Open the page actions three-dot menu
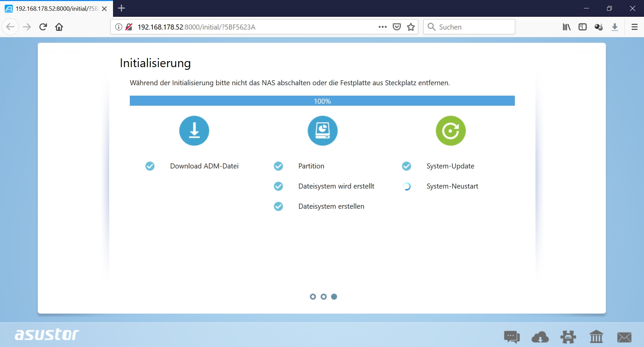This screenshot has width=644, height=347. pos(382,27)
